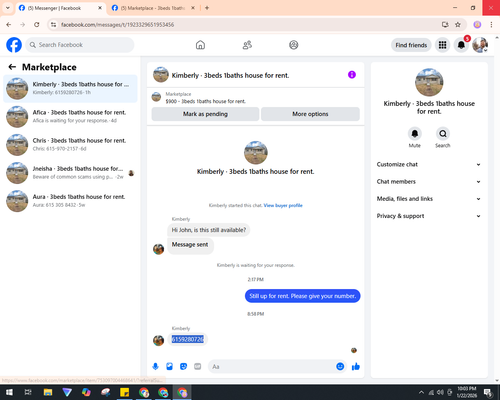500x400 pixels.
Task: Click the Search Facebook field
Action: click(x=80, y=45)
